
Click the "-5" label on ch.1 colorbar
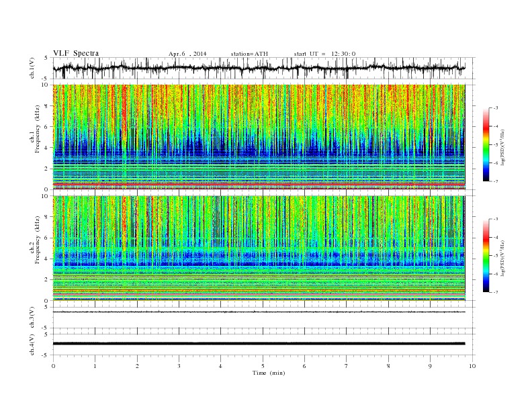[495, 145]
